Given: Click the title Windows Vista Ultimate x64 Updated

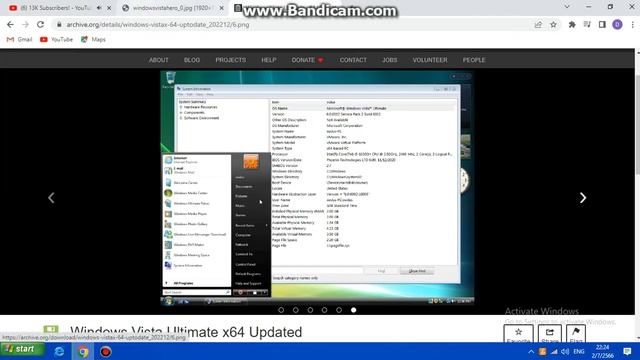Looking at the screenshot, I should (x=186, y=332).
